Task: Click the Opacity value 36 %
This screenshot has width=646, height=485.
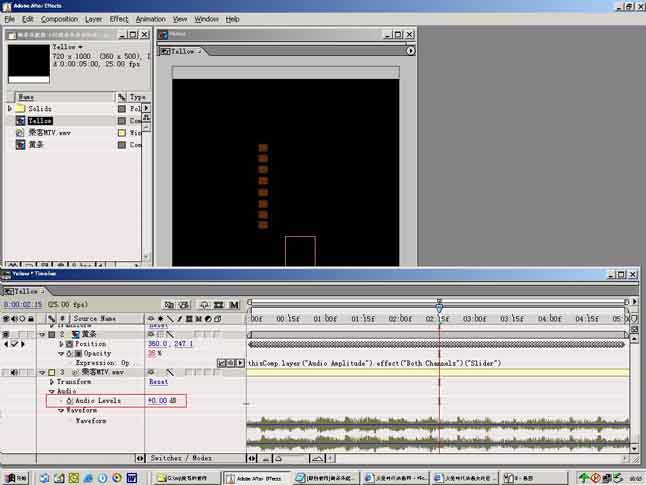Action: tap(154, 354)
